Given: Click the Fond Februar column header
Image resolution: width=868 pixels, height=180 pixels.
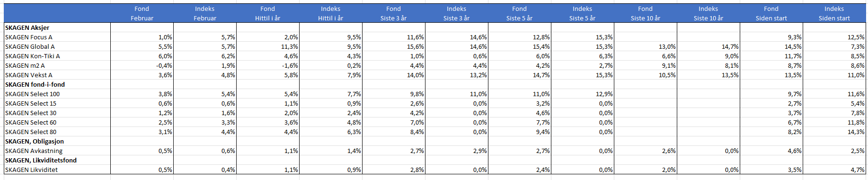Looking at the screenshot, I should click(142, 13).
